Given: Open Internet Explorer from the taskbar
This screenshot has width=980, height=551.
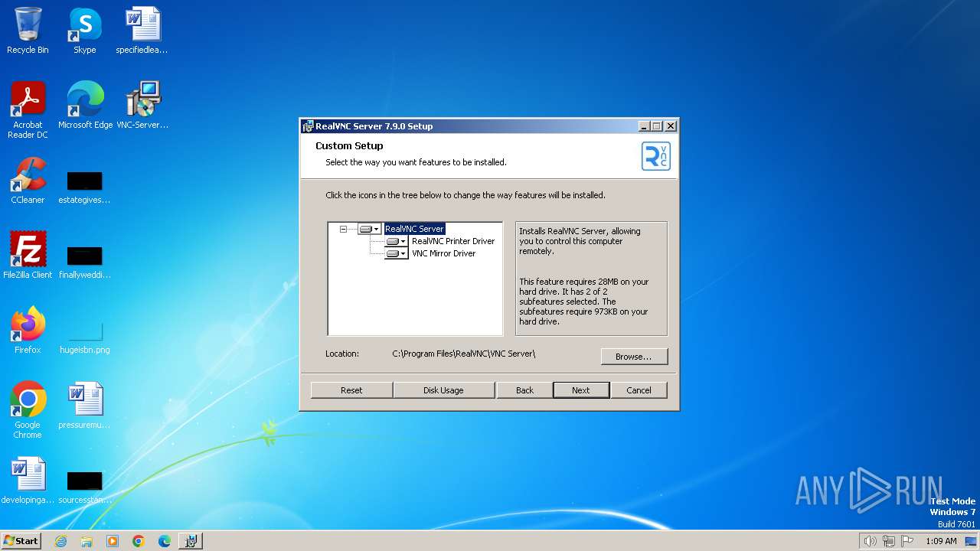Looking at the screenshot, I should coord(60,541).
